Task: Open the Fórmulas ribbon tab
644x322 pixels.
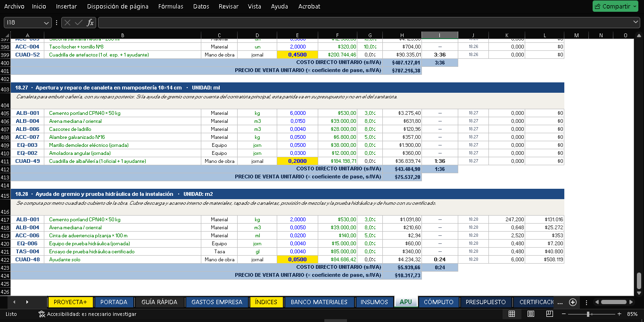Action: [x=171, y=6]
